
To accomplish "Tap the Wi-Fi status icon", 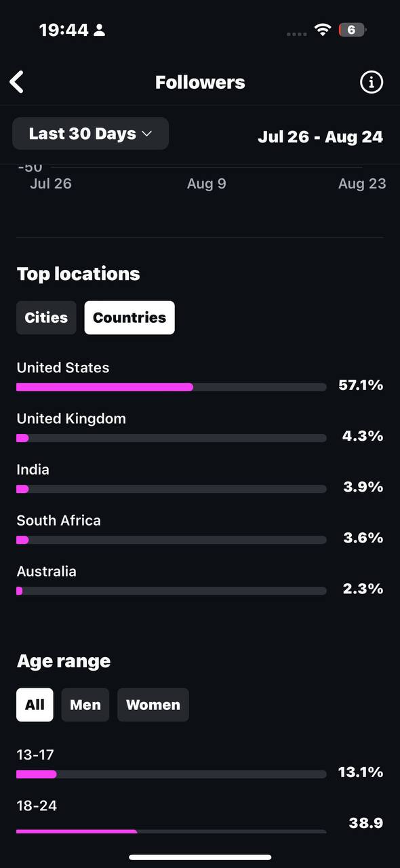I will tap(323, 30).
